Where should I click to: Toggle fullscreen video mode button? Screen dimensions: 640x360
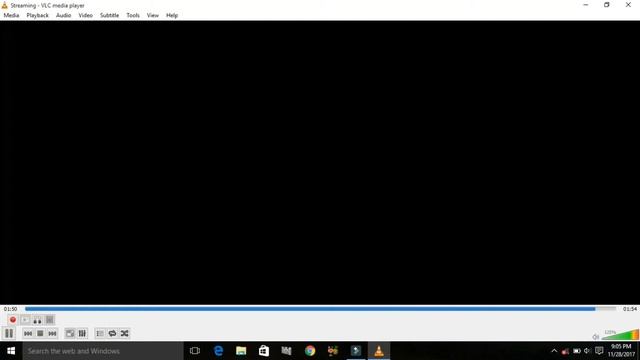coord(70,333)
